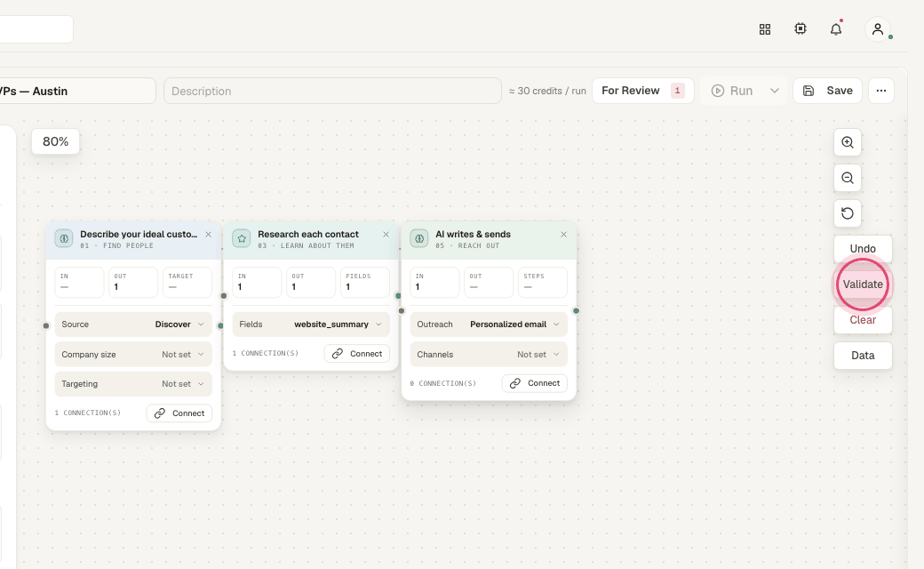Open the Channels dropdown
This screenshot has height=569, width=924.
click(489, 355)
